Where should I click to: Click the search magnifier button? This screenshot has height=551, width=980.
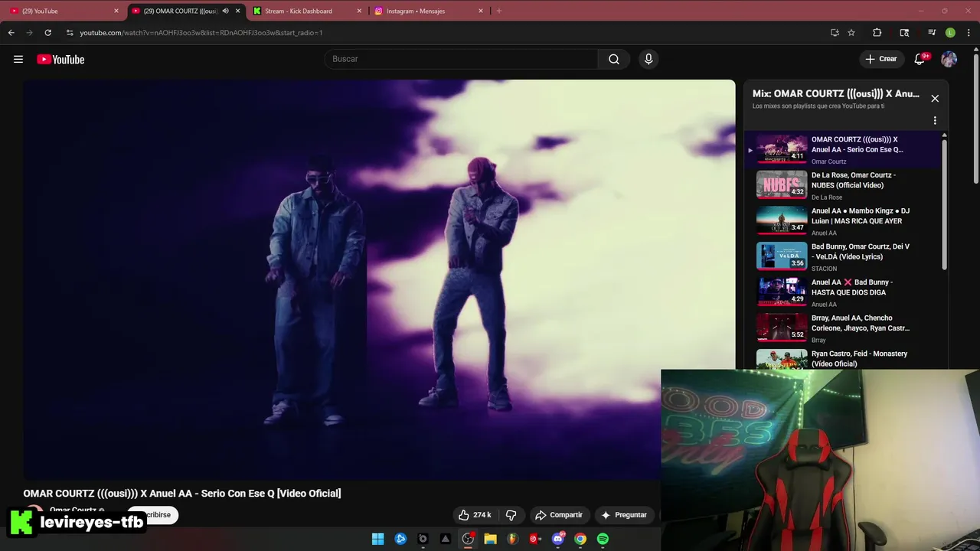[x=614, y=59]
